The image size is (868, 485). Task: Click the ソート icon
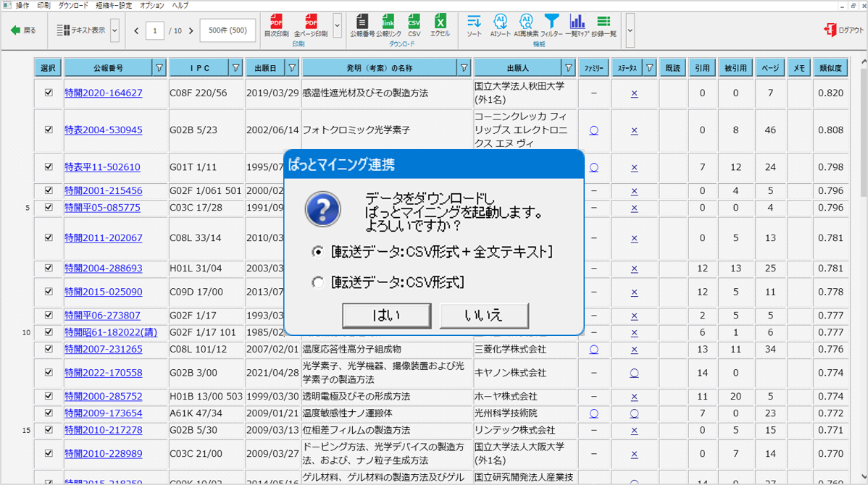(474, 22)
